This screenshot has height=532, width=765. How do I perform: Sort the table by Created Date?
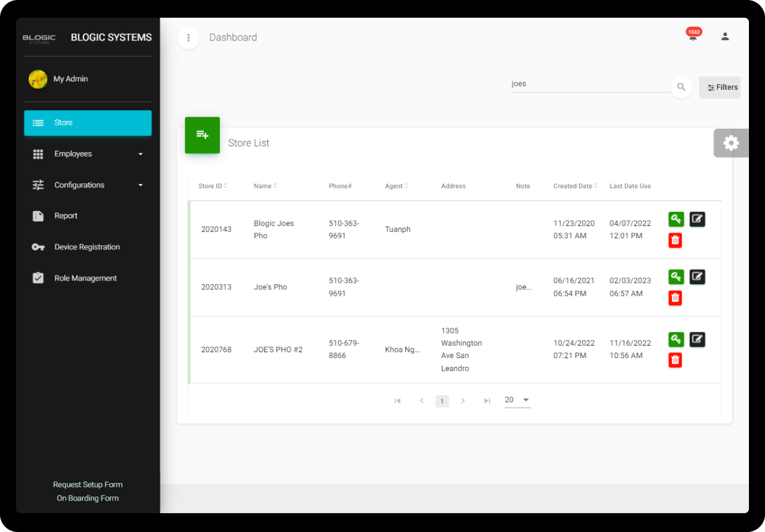coord(575,186)
